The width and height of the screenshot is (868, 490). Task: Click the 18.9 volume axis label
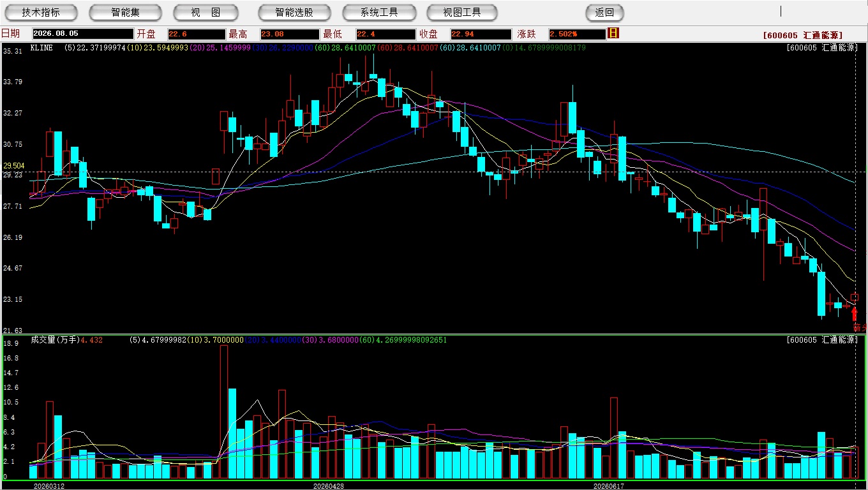tap(10, 343)
